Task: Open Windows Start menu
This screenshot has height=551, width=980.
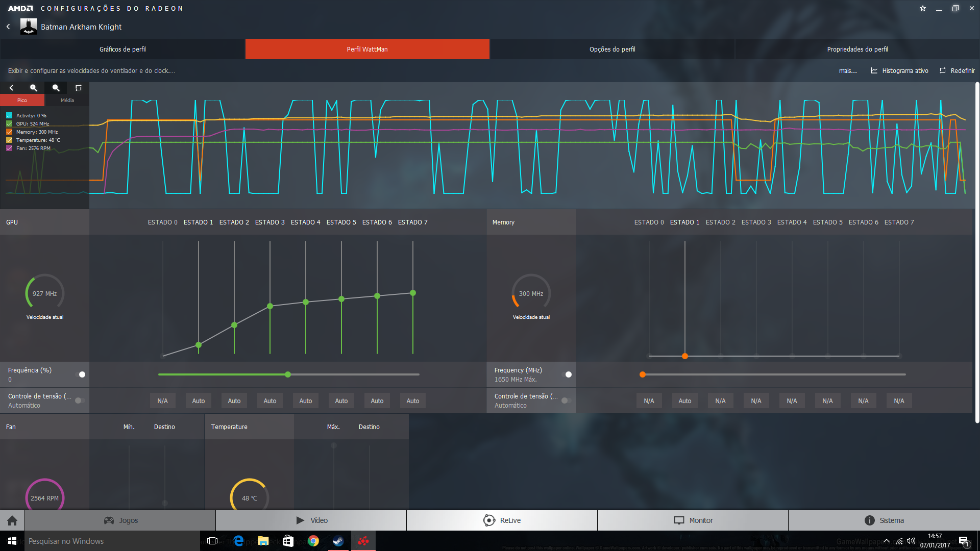Action: 12,541
